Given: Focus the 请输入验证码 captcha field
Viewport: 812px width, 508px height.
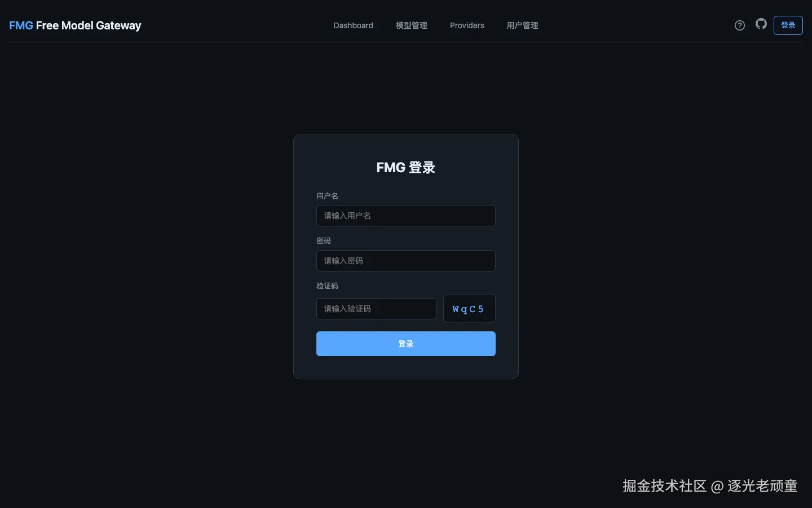Looking at the screenshot, I should [376, 309].
